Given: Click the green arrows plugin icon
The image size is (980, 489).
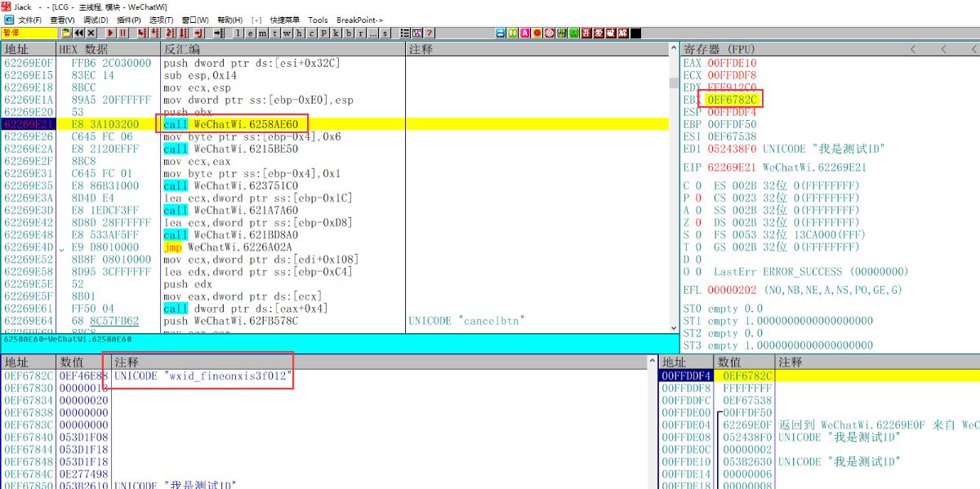Looking at the screenshot, I should click(x=512, y=33).
